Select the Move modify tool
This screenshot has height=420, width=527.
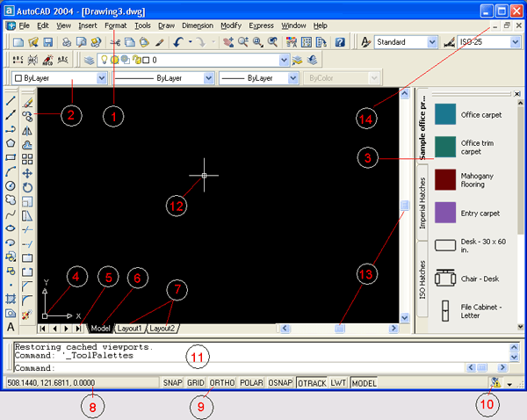click(x=27, y=173)
